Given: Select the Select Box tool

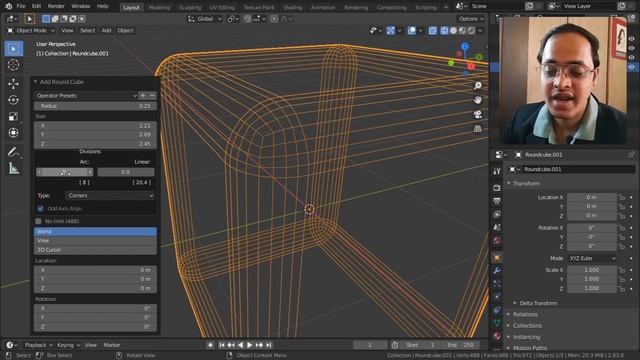Looking at the screenshot, I should pos(14,49).
